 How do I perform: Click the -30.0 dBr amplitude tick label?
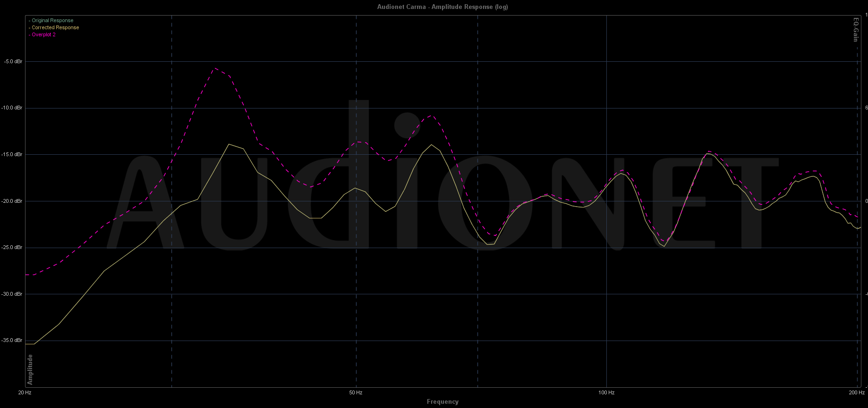12,294
